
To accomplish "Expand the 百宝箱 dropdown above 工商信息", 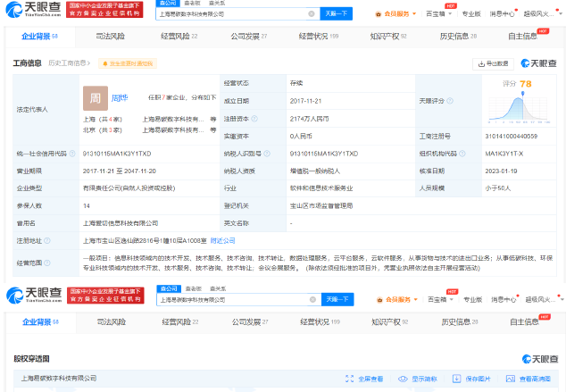I will click(450, 13).
